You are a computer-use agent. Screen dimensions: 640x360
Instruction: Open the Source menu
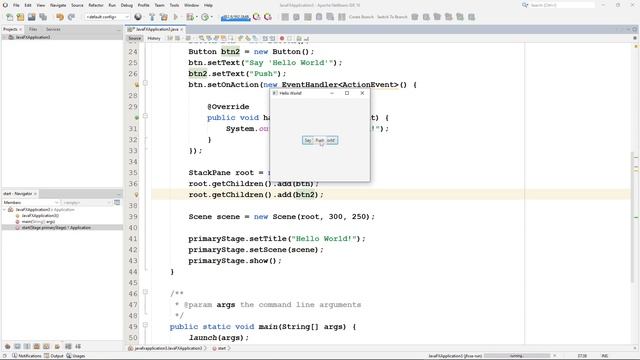[x=77, y=5]
